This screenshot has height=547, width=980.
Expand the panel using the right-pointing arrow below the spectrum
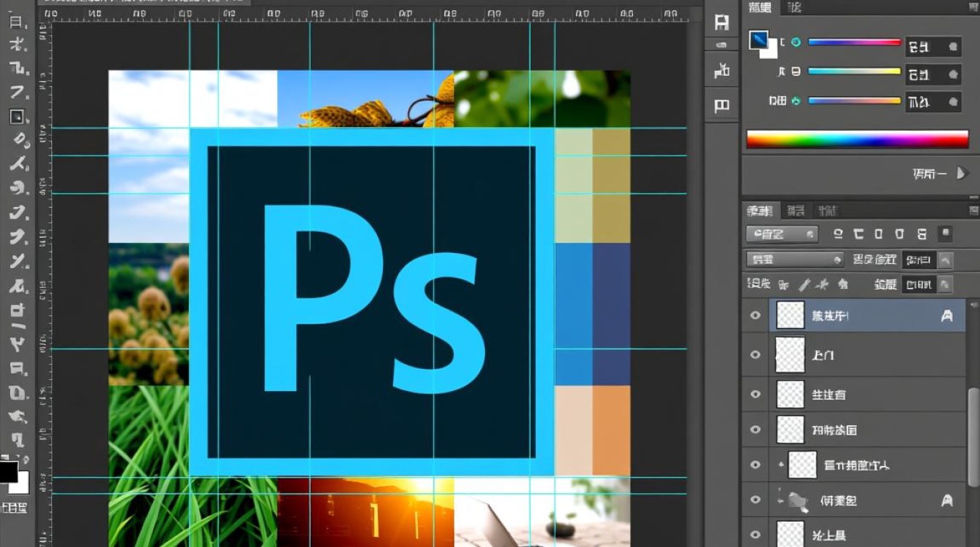pos(962,174)
